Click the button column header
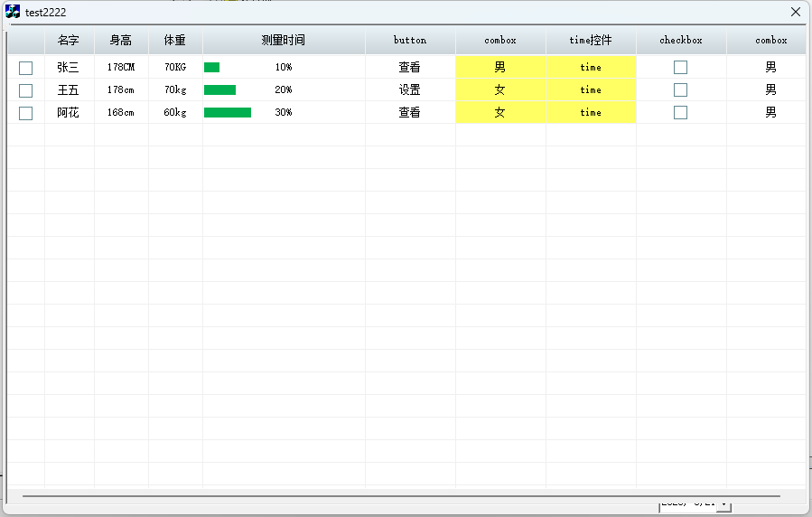812x517 pixels. [410, 40]
